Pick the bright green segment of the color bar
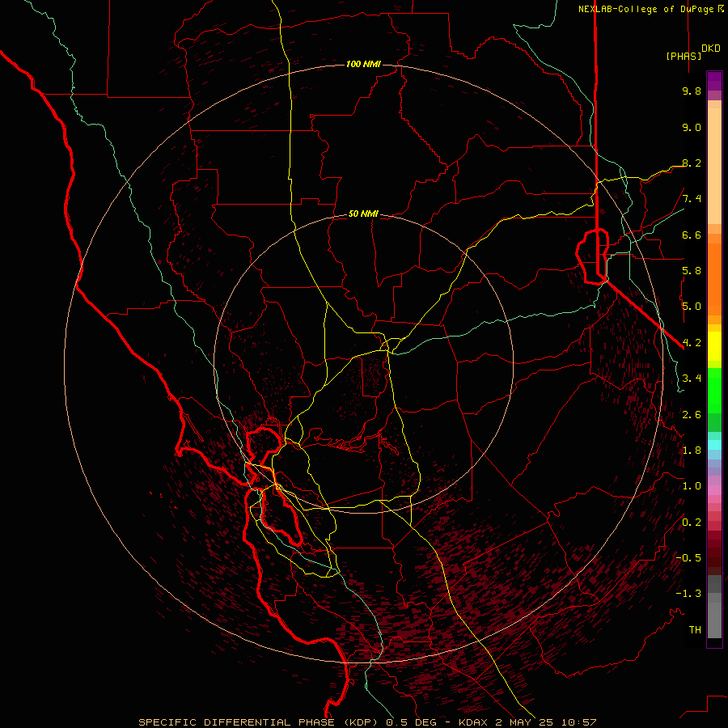 tap(714, 390)
